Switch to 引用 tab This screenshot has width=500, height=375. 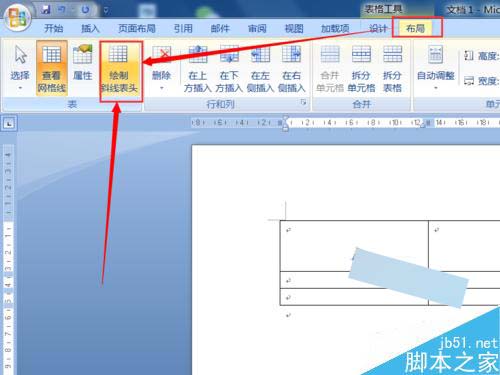pos(183,29)
